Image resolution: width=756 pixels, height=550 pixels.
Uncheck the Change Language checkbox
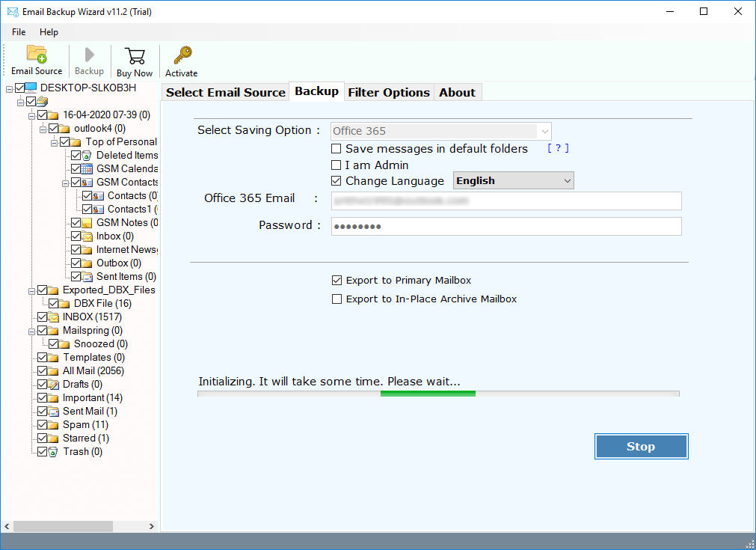click(336, 181)
